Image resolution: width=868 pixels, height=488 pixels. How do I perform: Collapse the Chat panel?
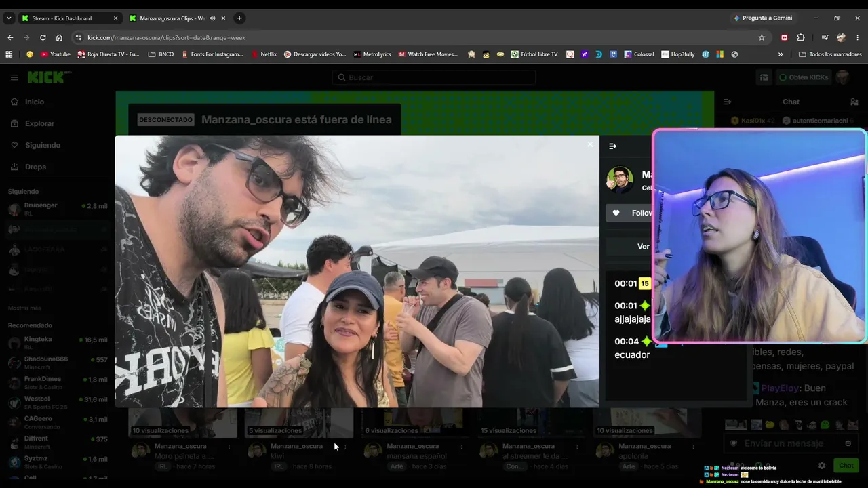pyautogui.click(x=728, y=102)
